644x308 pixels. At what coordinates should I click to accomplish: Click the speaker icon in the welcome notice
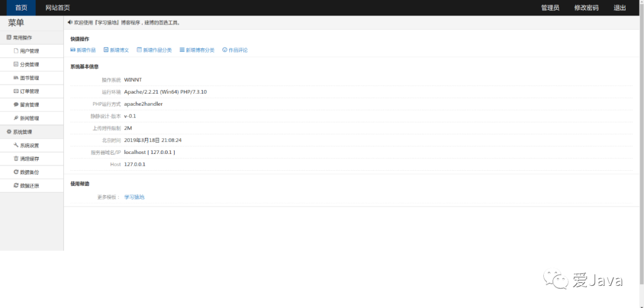pos(70,23)
